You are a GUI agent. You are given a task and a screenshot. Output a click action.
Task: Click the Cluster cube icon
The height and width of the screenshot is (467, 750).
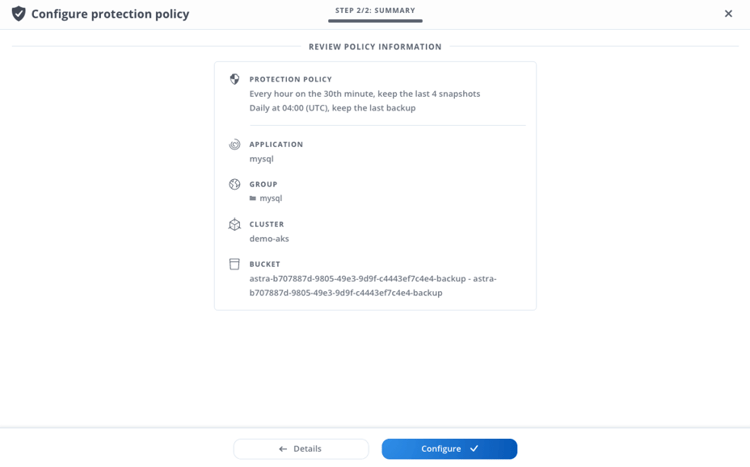(235, 224)
